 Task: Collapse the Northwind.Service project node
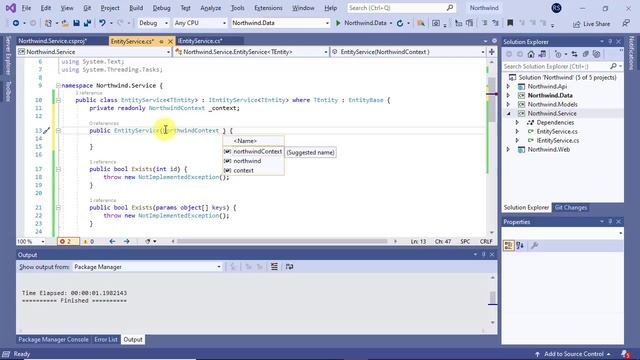pos(509,113)
